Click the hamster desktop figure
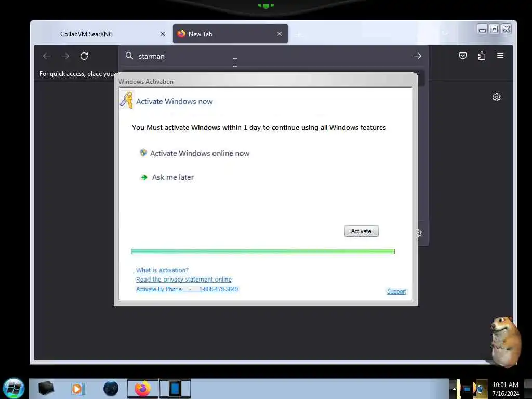 pyautogui.click(x=505, y=341)
